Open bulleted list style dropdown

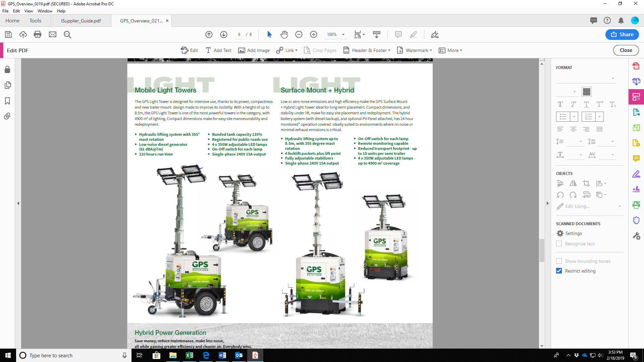point(574,117)
